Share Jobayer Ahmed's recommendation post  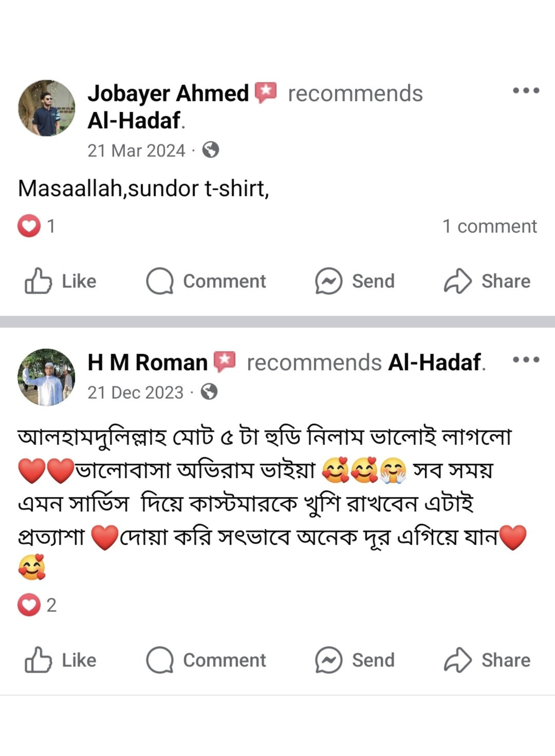coord(487,281)
